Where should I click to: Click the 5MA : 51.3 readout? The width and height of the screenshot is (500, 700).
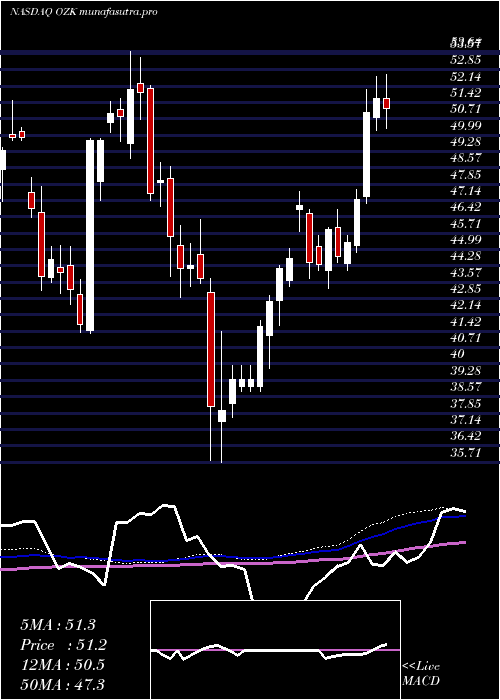(58, 625)
